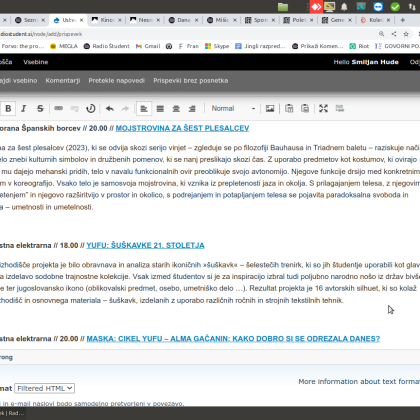
Task: Redo the last undone edit
Action: 125,108
